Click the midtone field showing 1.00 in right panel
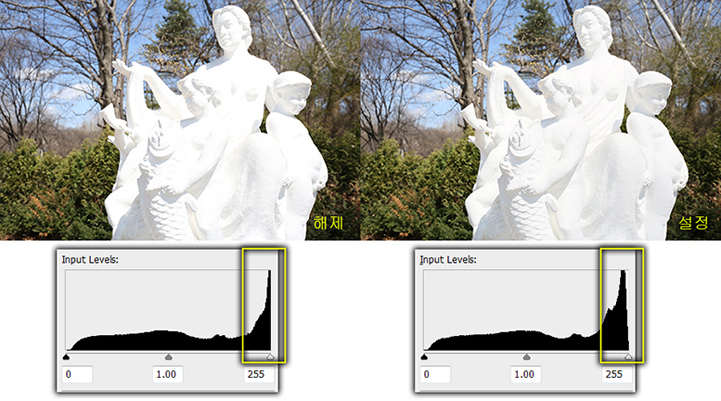Image resolution: width=721 pixels, height=401 pixels. pos(526,374)
